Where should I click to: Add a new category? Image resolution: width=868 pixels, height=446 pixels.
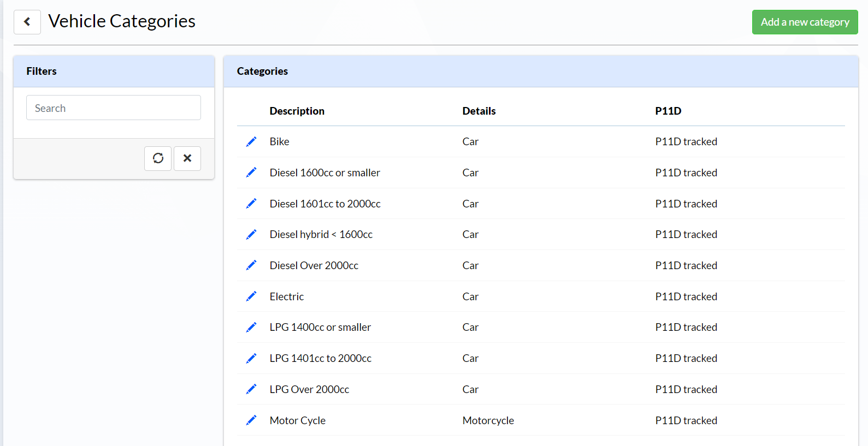point(805,22)
